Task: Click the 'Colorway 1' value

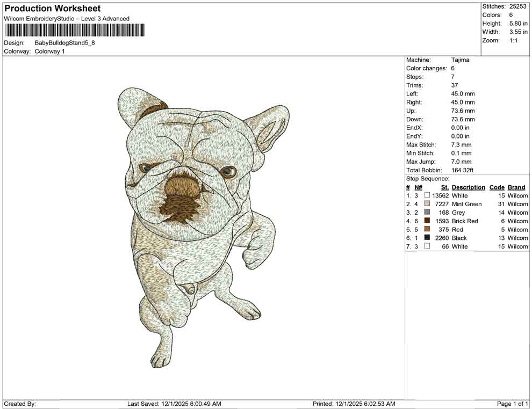Action: tap(49, 52)
